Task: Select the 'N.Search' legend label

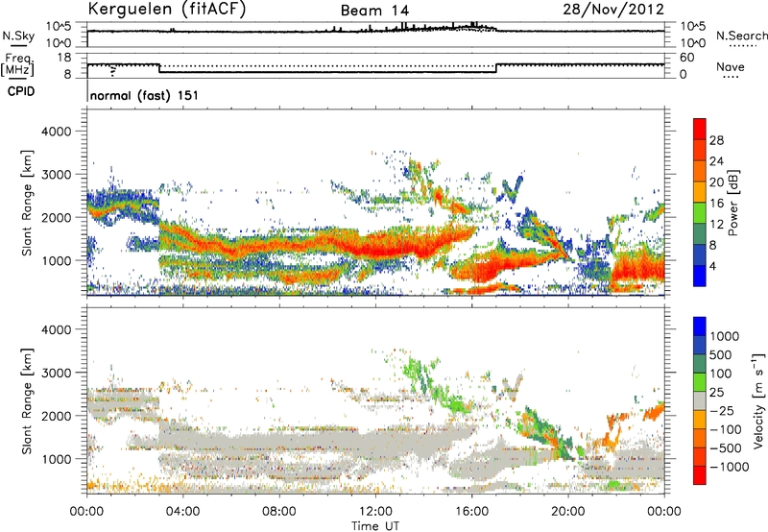Action: click(x=742, y=36)
